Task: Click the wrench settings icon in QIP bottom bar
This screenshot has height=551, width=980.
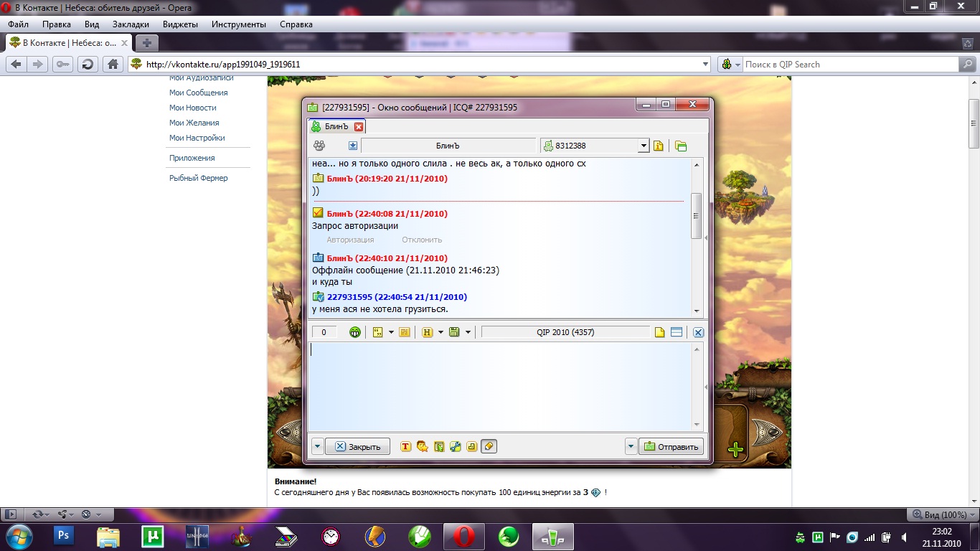Action: [456, 446]
